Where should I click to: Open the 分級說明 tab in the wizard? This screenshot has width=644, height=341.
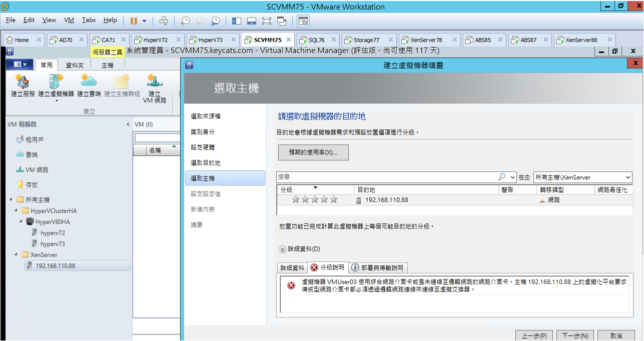[328, 267]
